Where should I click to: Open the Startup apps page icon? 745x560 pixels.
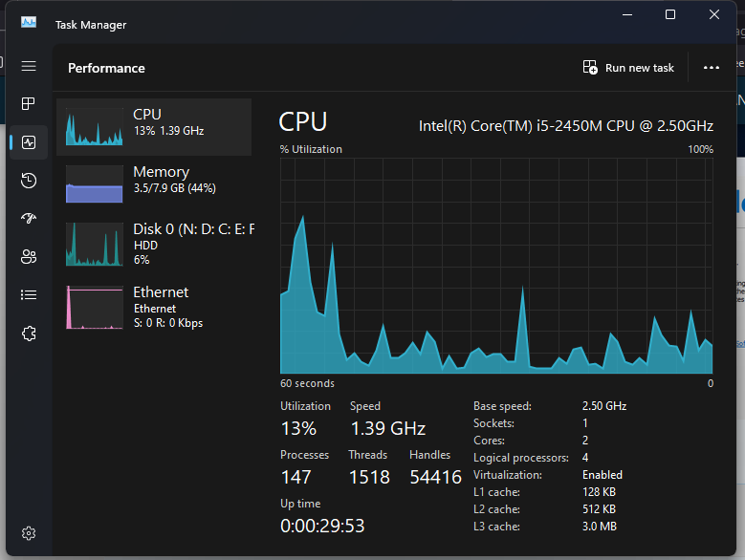point(29,218)
